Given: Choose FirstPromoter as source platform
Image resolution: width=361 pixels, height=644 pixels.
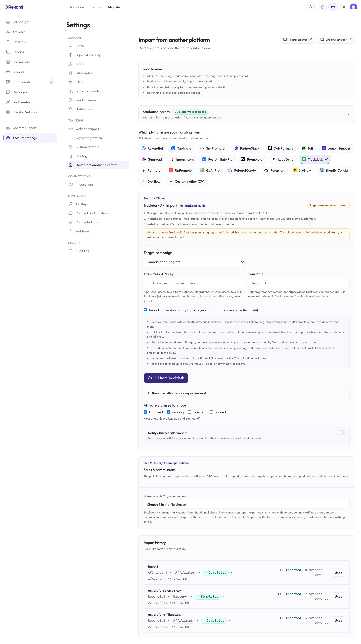Looking at the screenshot, I should (x=213, y=148).
